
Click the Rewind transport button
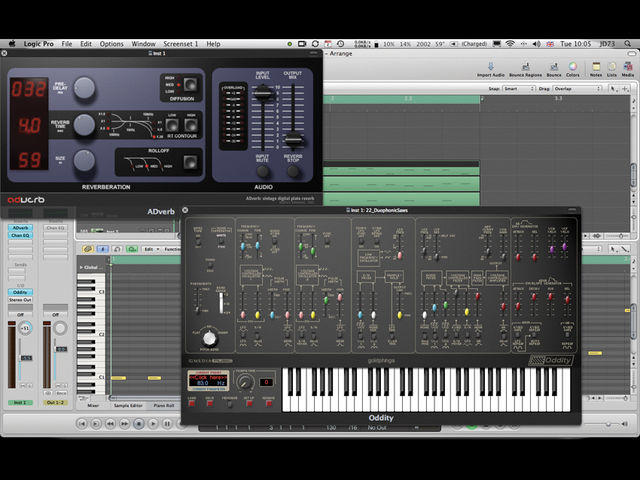point(110,424)
